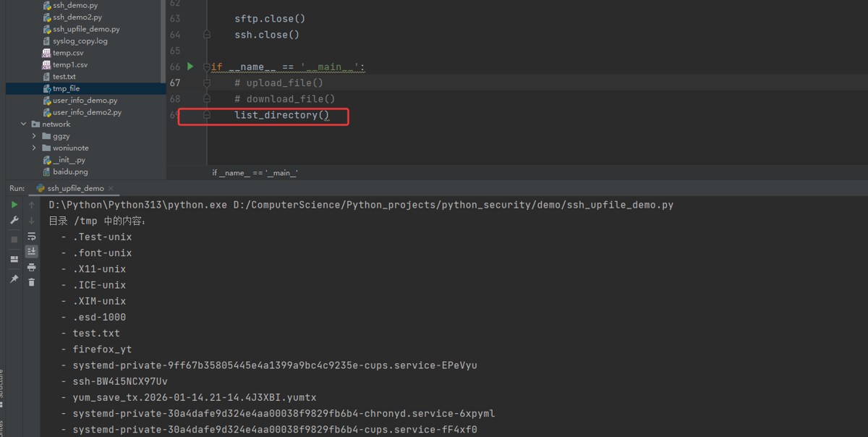Click the tmp_file unknown-type icon
Viewport: 868px width, 437px height.
[x=46, y=88]
